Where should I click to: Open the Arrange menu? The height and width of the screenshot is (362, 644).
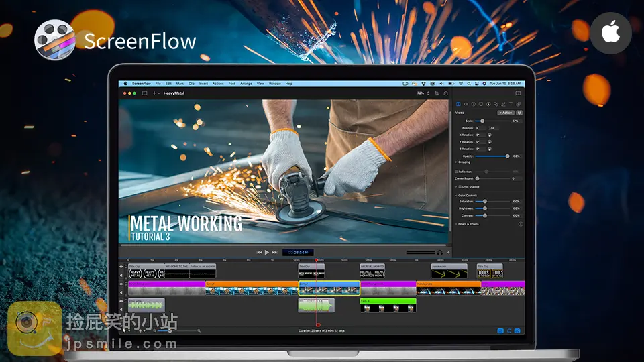(x=246, y=84)
